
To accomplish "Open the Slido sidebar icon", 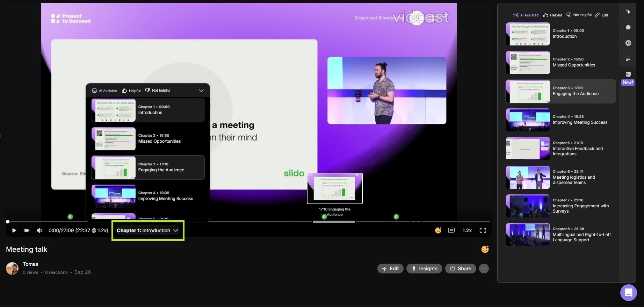I will pyautogui.click(x=628, y=43).
